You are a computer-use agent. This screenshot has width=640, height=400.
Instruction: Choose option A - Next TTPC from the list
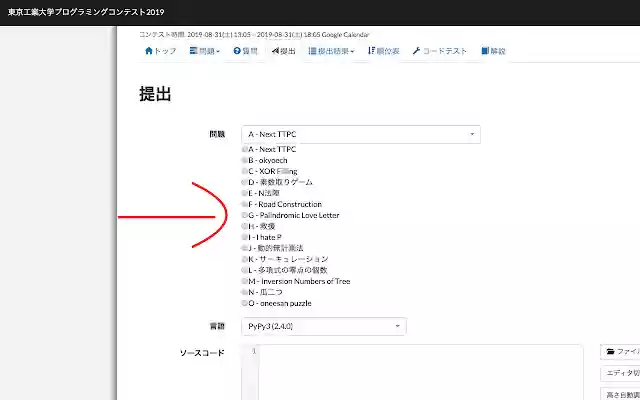269,149
